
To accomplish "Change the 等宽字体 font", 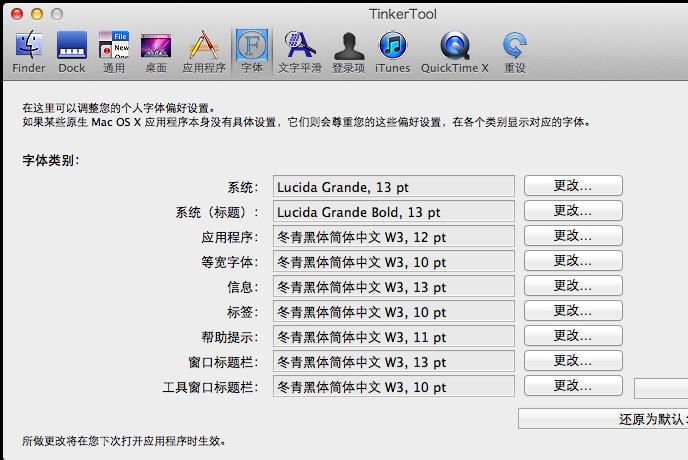I will click(573, 261).
